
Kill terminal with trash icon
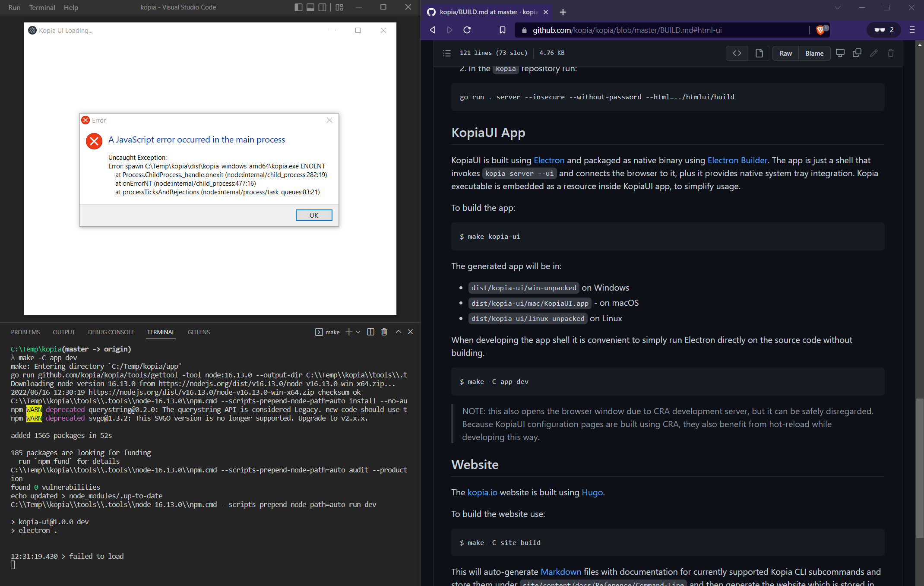point(384,332)
